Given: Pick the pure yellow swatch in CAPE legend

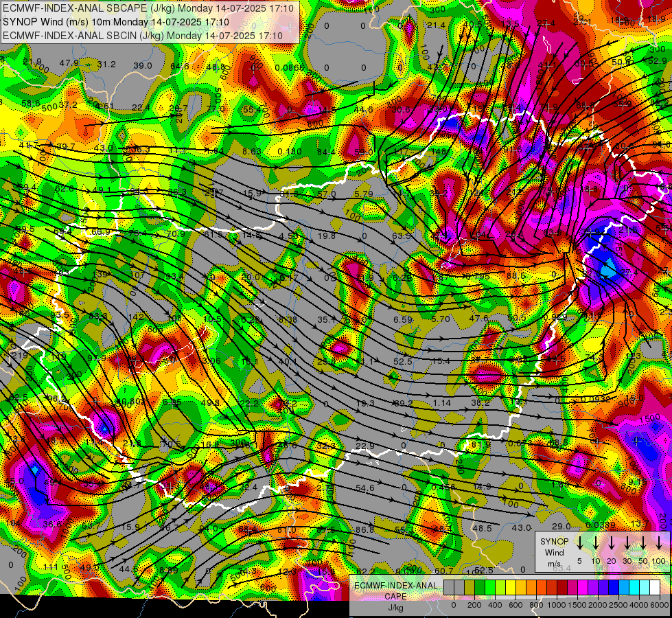Looking at the screenshot, I should point(511,587).
